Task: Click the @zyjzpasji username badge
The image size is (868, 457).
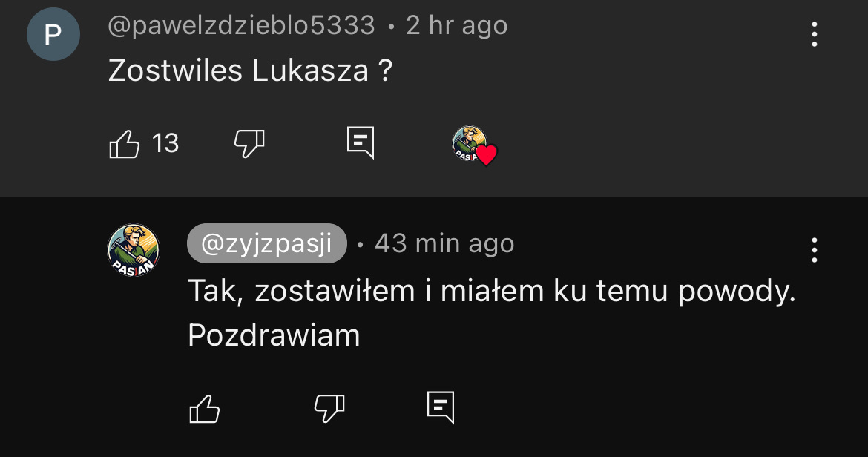Action: pos(267,243)
